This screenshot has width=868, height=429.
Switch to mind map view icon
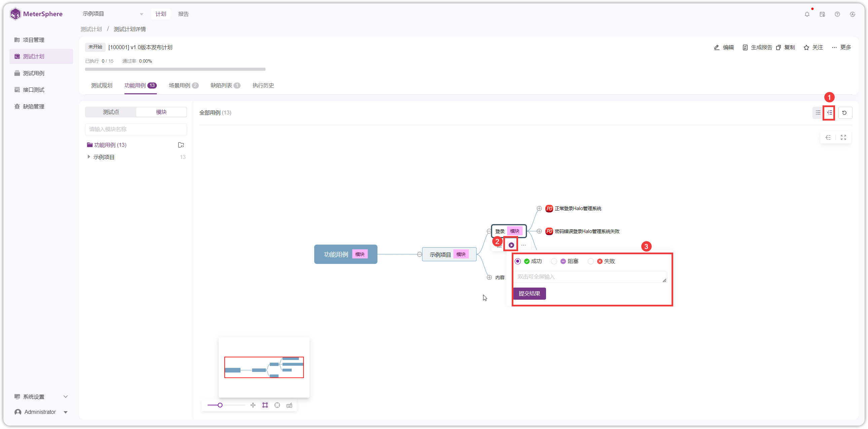(829, 113)
